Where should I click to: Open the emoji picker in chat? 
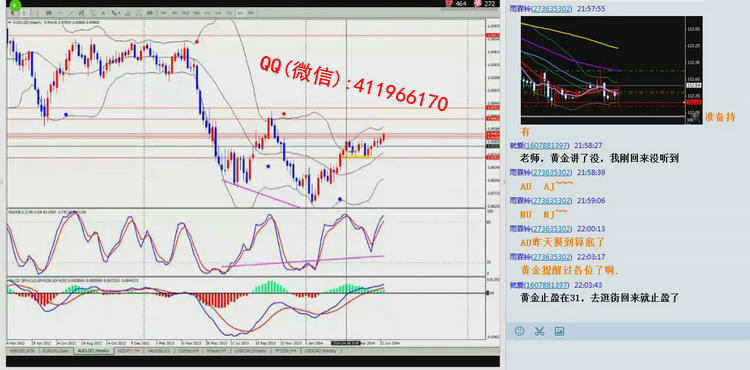[519, 331]
